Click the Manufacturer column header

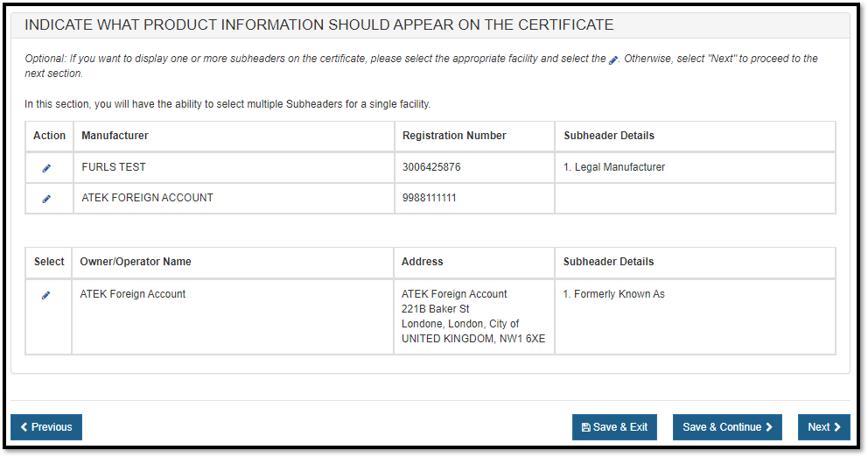(115, 136)
